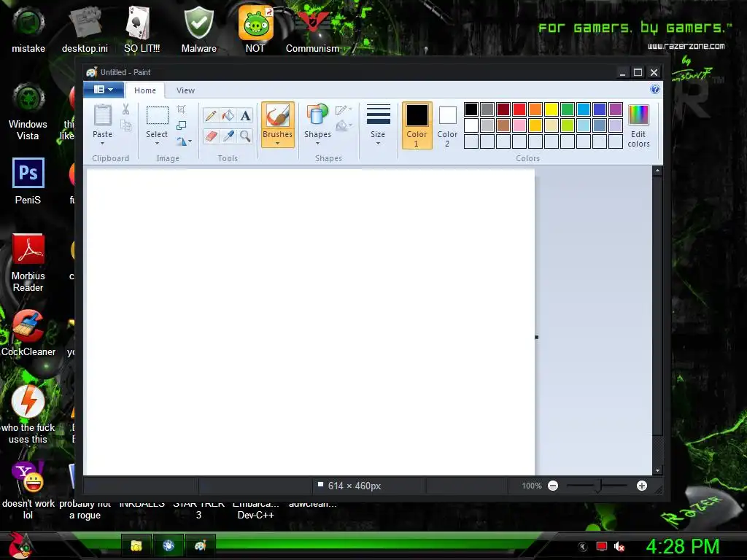Click the Zoom out minus button
747x560 pixels.
[x=553, y=486]
